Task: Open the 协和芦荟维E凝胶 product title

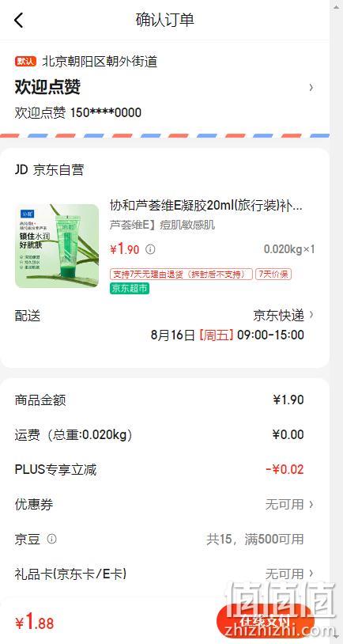Action: [206, 206]
